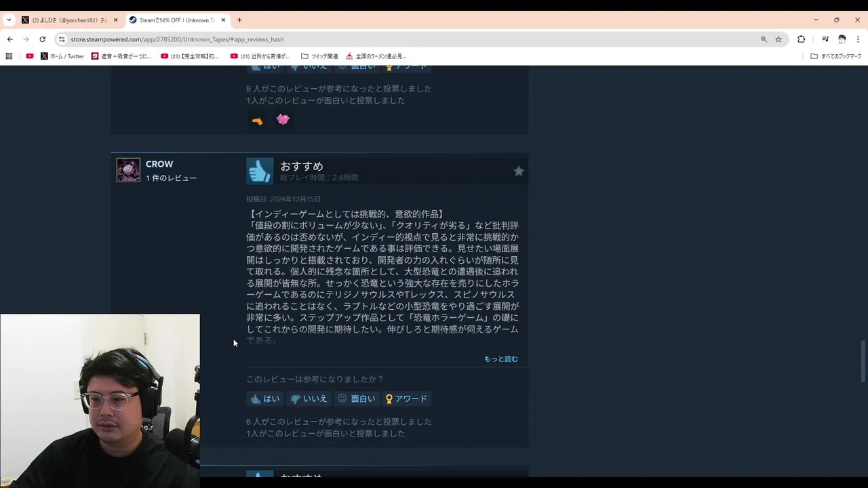Click the star icon on CROW's review

[x=519, y=171]
